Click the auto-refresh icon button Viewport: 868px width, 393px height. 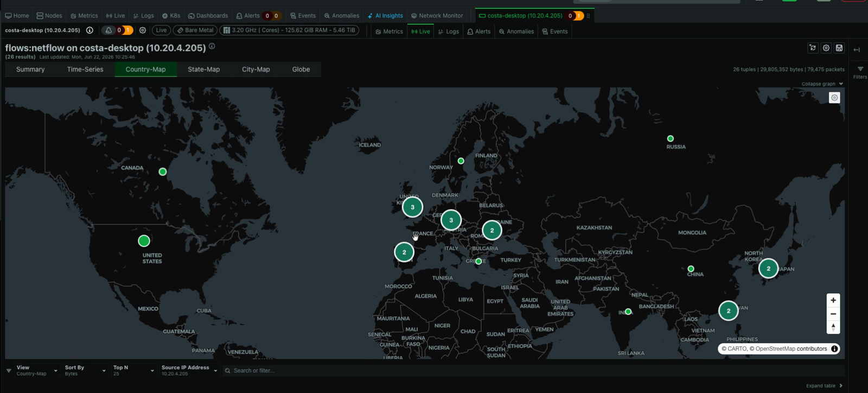click(813, 48)
